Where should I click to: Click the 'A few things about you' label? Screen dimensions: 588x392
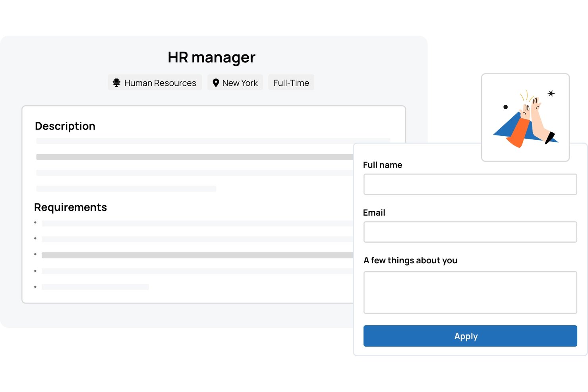410,261
